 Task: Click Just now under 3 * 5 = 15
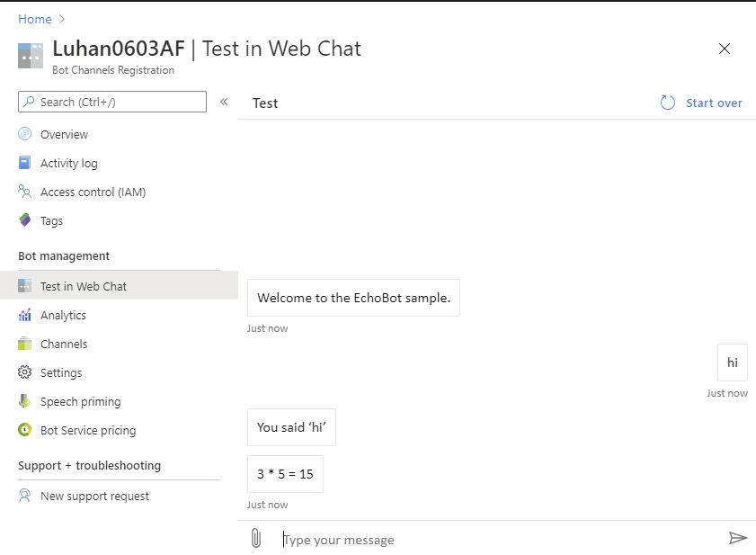pyautogui.click(x=267, y=505)
